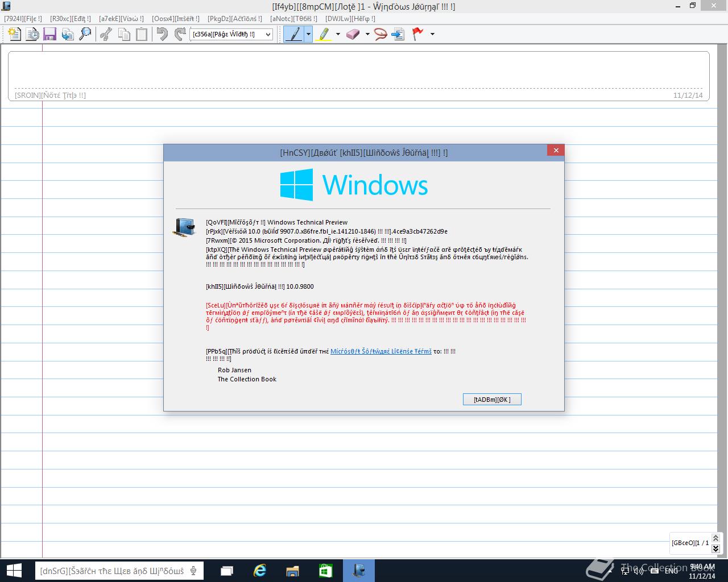
Task: Open the Microsoft Software License Terms link
Action: 380,351
